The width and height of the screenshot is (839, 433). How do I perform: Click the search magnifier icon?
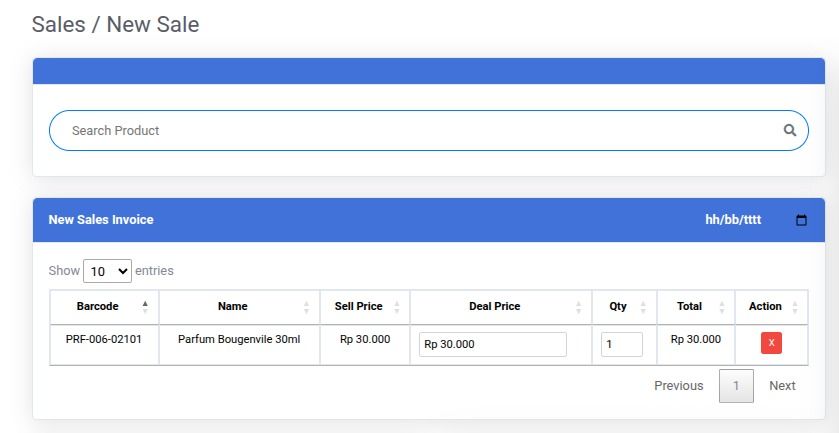790,130
